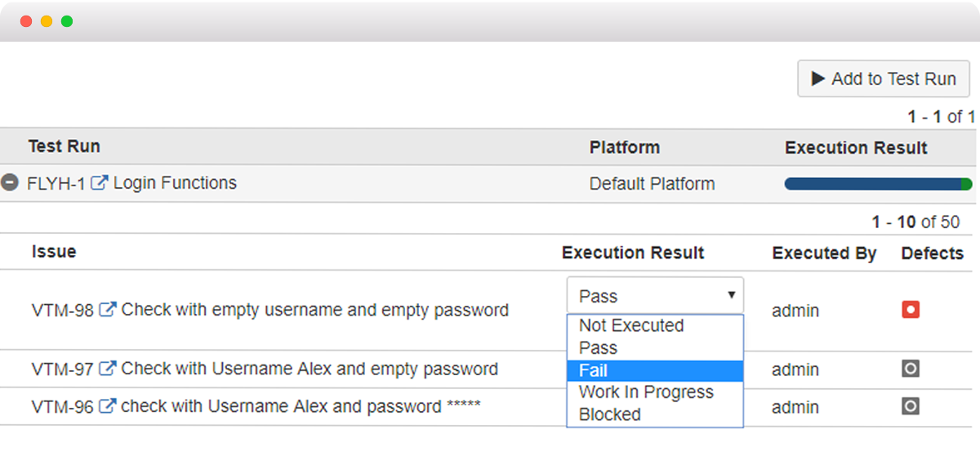
Task: Open the Pass execution result dropdown
Action: [x=655, y=295]
